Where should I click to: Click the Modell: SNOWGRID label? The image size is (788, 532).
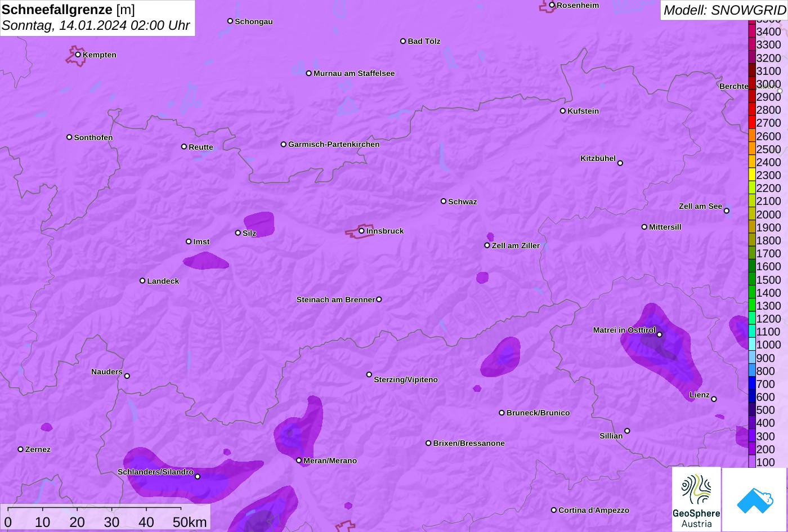point(724,10)
